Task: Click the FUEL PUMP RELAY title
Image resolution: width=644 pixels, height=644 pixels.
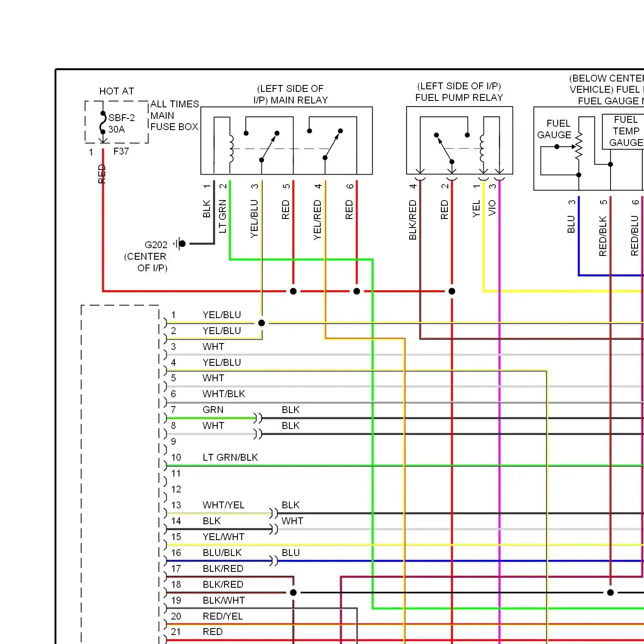Action: click(459, 97)
